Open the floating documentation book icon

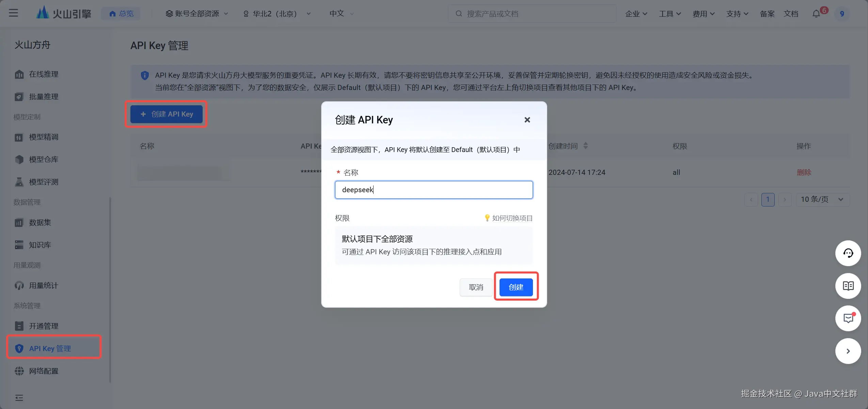[x=848, y=286]
